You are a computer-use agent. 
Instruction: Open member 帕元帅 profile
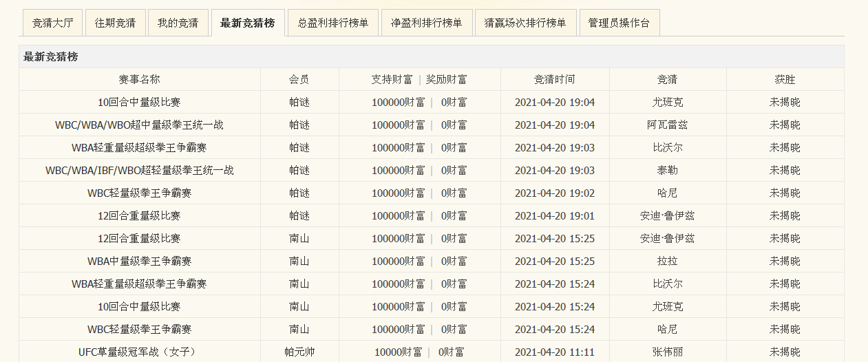(299, 352)
